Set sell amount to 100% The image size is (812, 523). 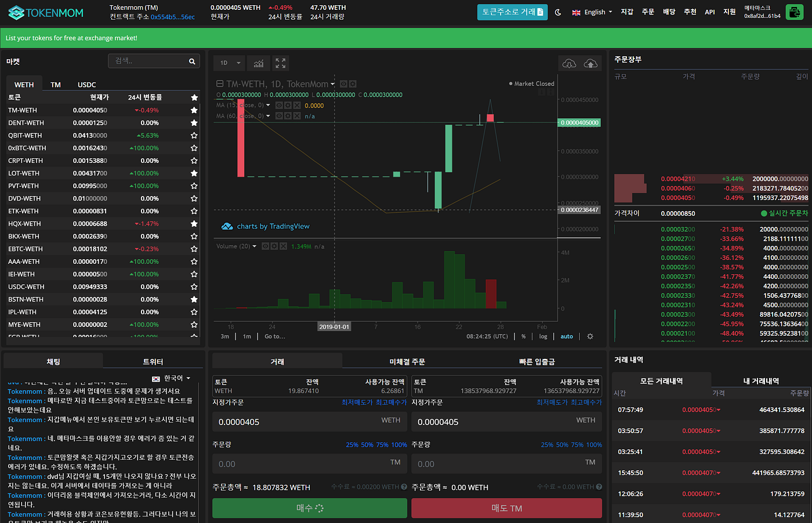click(594, 445)
